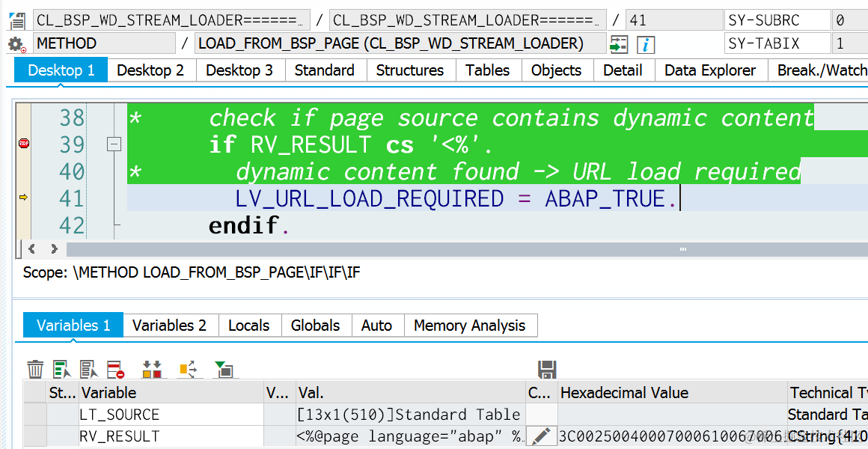Viewport: 868px width, 449px height.
Task: Switch to the Desktop 3 tab
Action: pyautogui.click(x=239, y=70)
